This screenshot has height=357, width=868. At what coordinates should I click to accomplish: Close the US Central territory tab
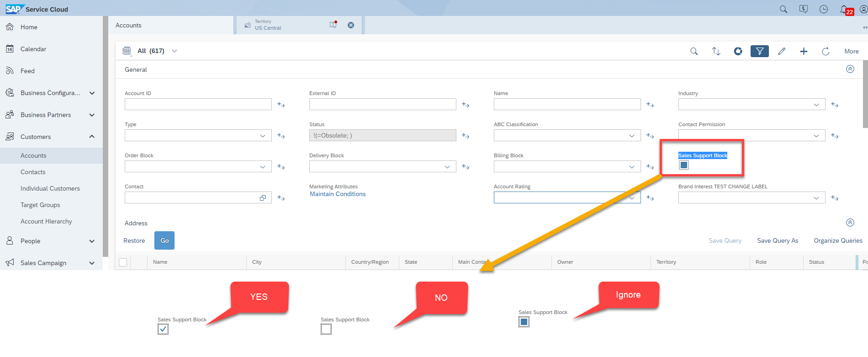click(351, 25)
